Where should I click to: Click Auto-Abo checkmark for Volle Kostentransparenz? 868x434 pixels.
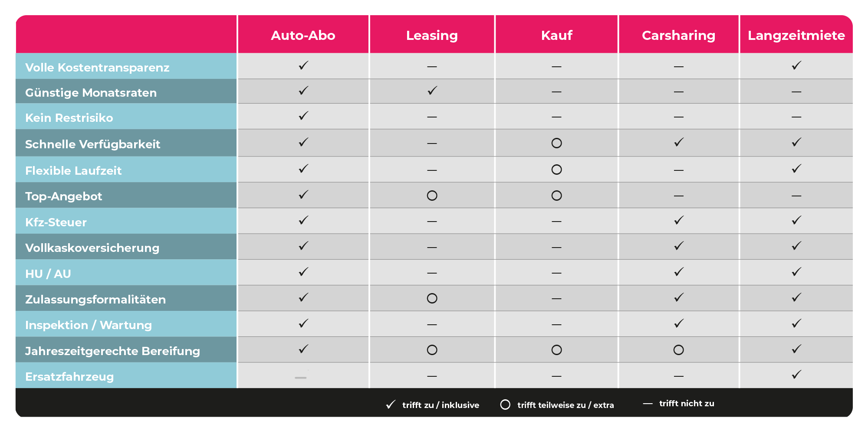point(303,66)
